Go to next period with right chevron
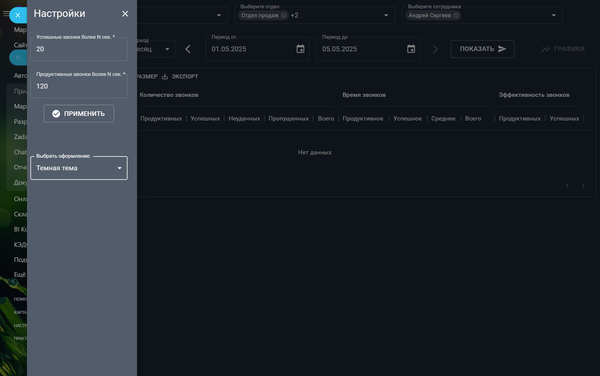Viewport: 600px width, 376px height. (435, 49)
